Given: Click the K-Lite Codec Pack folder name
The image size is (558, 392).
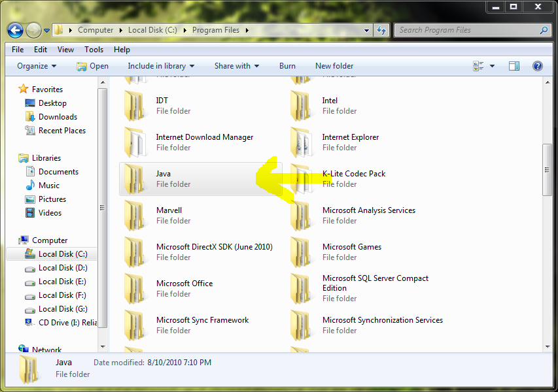Looking at the screenshot, I should point(354,174).
